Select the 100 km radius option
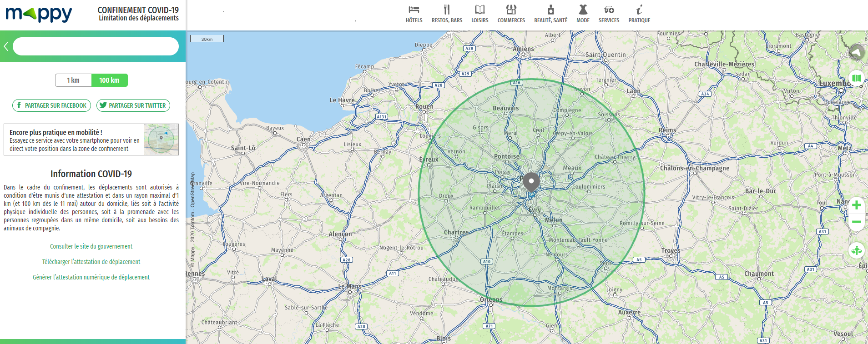The image size is (868, 344). [x=109, y=80]
